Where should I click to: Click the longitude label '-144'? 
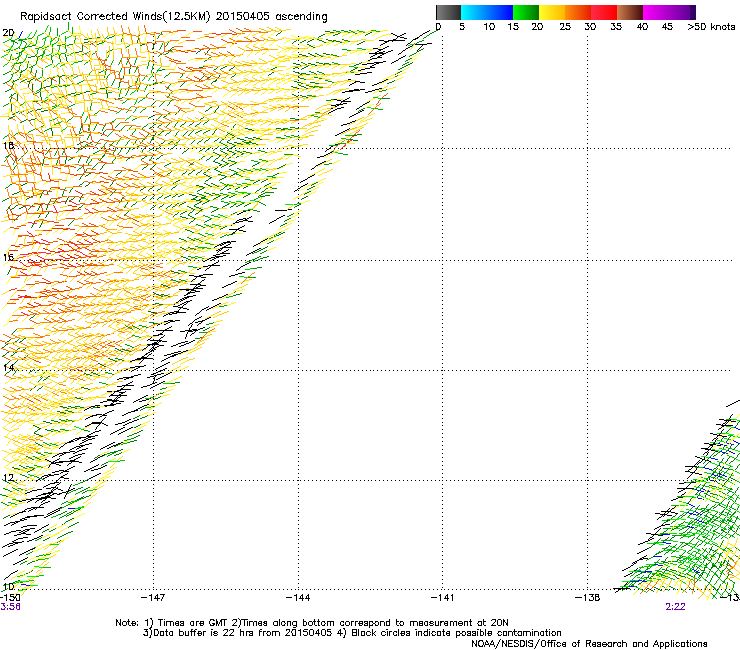[x=298, y=598]
